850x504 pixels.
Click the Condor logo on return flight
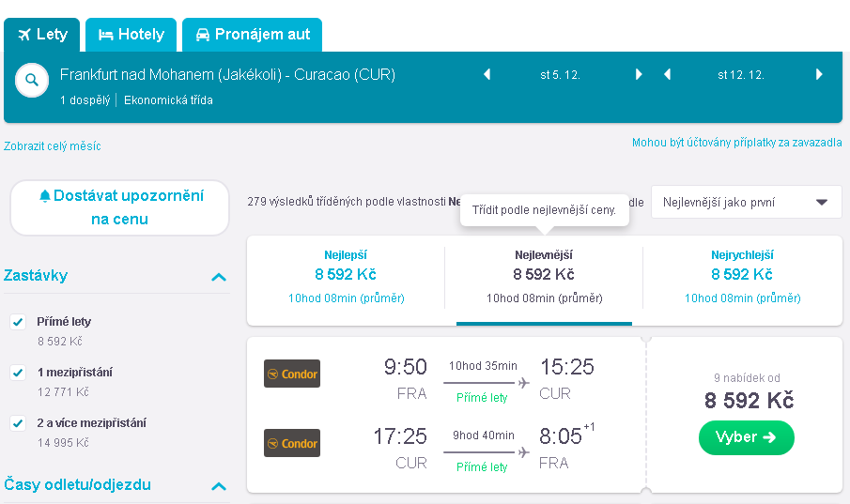point(292,443)
